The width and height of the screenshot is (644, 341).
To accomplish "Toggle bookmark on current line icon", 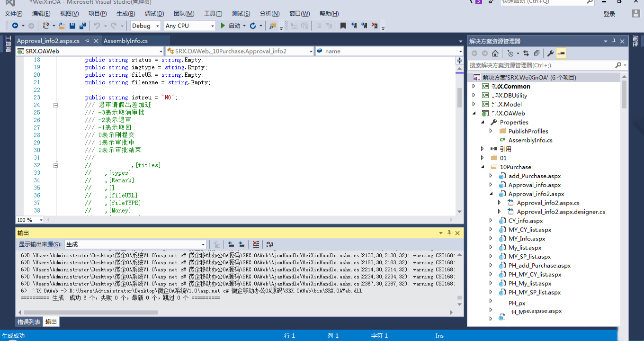I will coord(343,26).
